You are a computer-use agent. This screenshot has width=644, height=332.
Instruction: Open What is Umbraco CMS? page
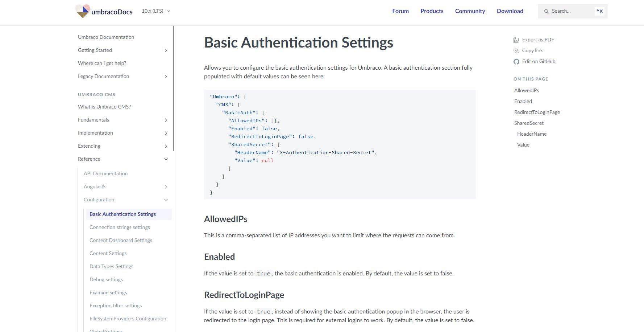click(104, 107)
